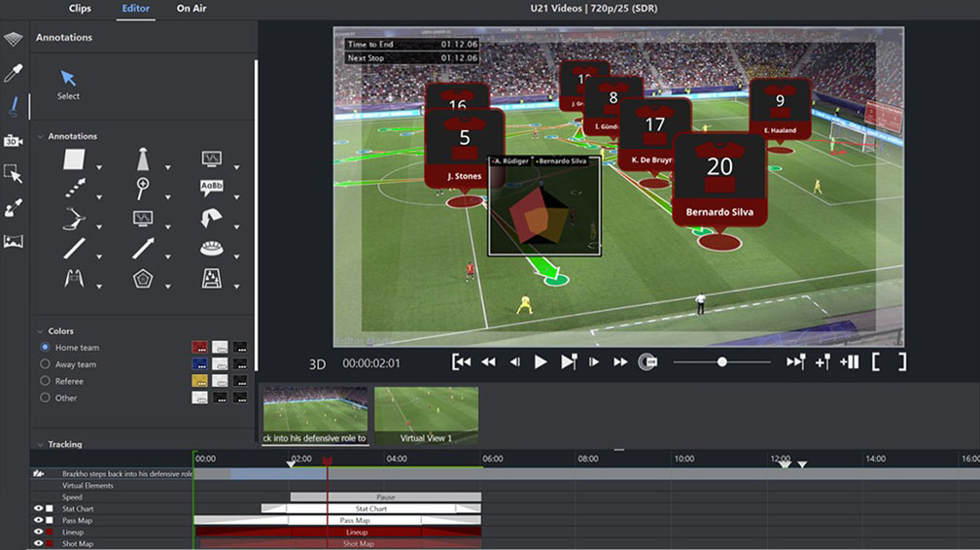Switch to the Clips tab
The image size is (980, 550).
tap(80, 9)
